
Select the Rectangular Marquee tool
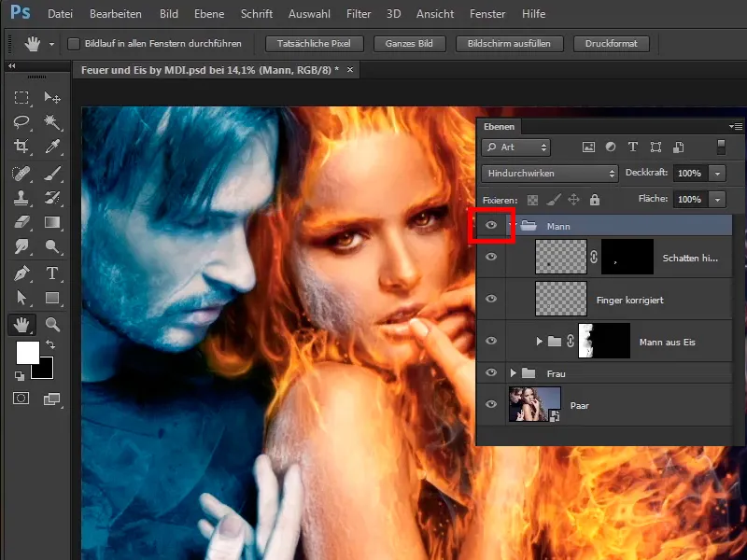tap(21, 98)
